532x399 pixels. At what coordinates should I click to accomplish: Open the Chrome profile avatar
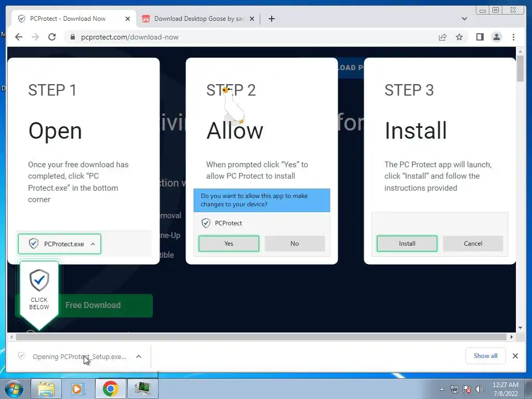(496, 37)
